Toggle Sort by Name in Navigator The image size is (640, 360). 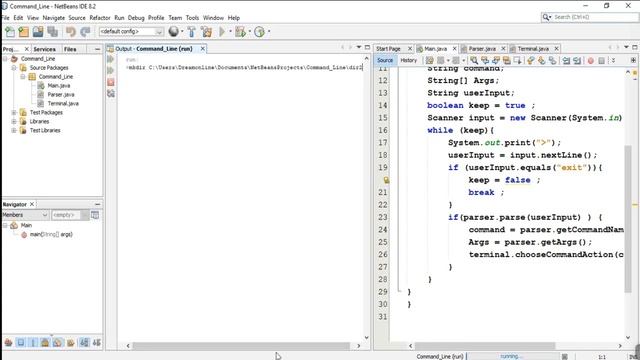point(84,342)
